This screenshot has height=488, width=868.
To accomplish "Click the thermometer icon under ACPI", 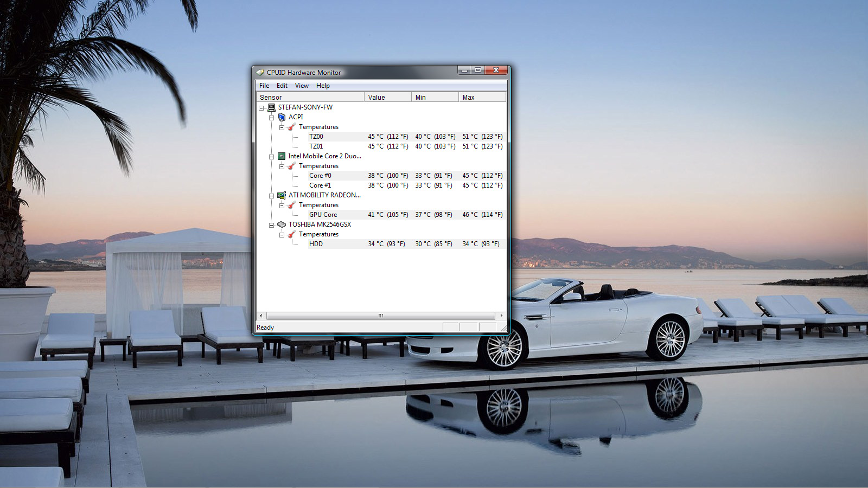I will (292, 127).
